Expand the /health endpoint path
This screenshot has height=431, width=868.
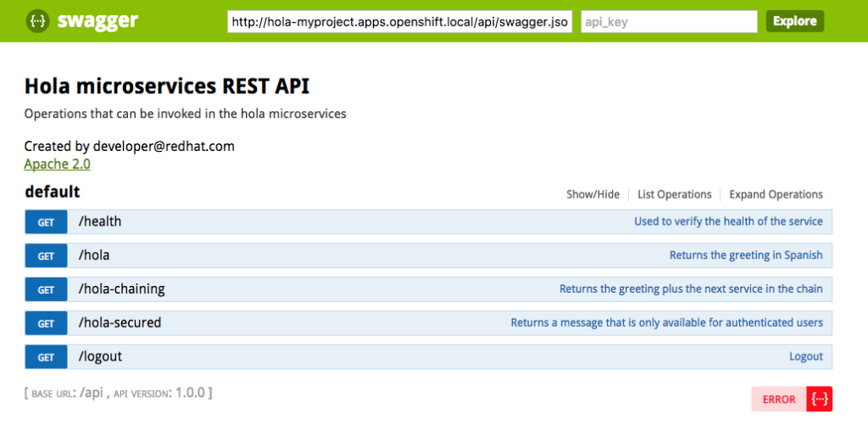100,221
